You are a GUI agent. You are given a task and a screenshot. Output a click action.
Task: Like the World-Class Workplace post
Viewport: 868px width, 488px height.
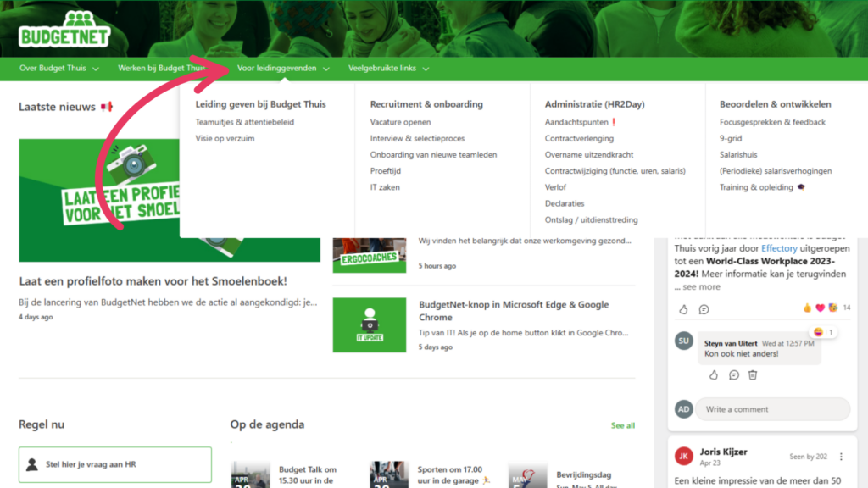[x=684, y=309]
